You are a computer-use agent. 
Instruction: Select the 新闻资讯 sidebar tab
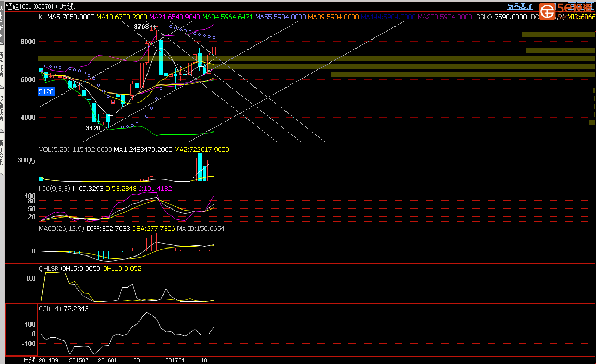[x=2, y=153]
